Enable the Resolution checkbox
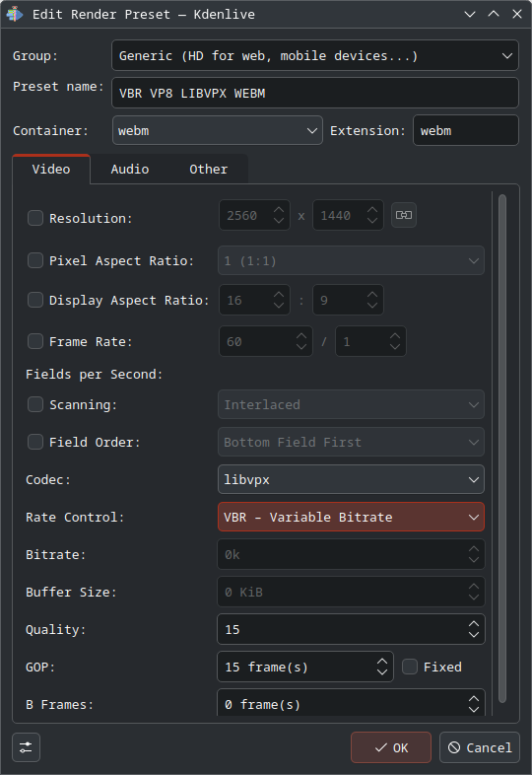The width and height of the screenshot is (532, 775). [x=35, y=218]
